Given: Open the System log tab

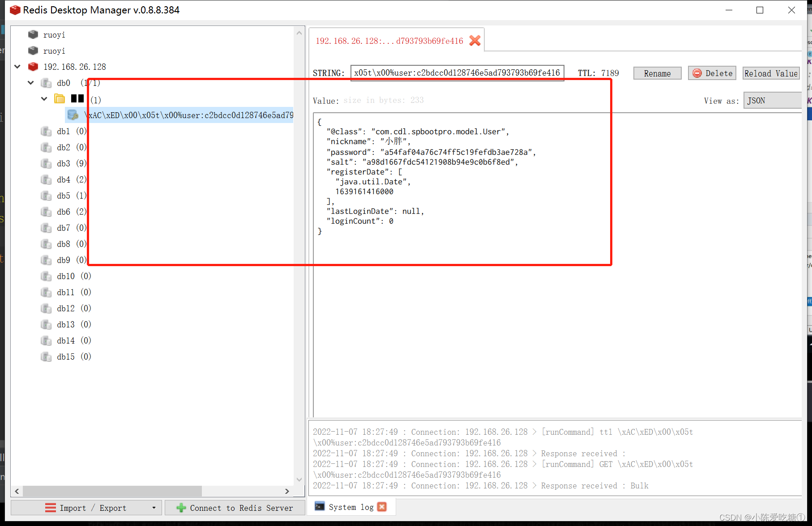Looking at the screenshot, I should click(351, 507).
